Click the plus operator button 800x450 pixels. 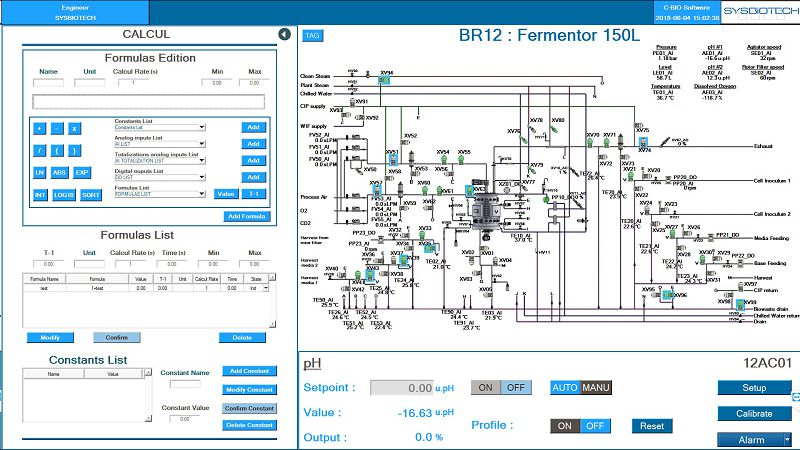coord(39,129)
